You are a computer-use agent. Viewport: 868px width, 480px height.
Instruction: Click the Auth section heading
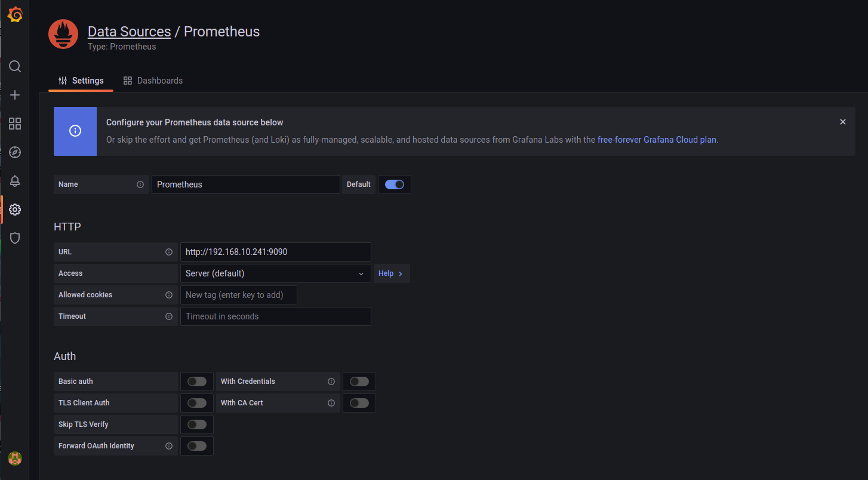coord(65,356)
